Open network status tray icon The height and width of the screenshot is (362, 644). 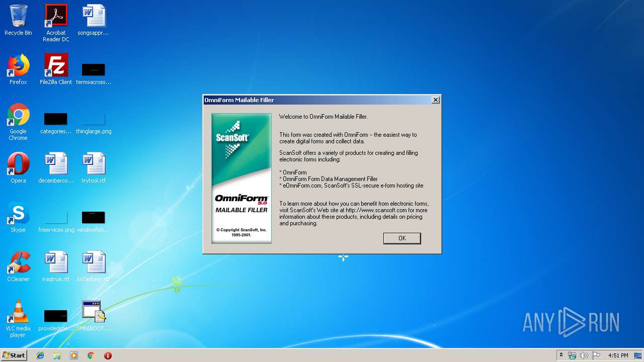tap(572, 355)
